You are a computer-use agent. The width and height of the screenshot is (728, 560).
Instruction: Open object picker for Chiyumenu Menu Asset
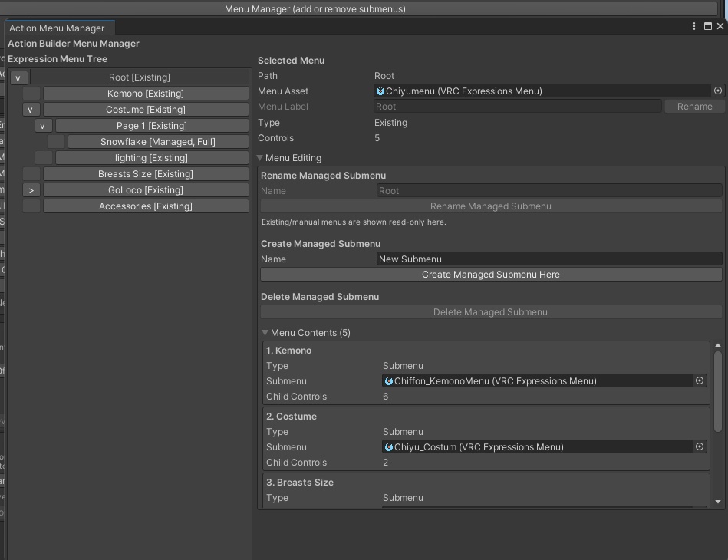tap(718, 91)
